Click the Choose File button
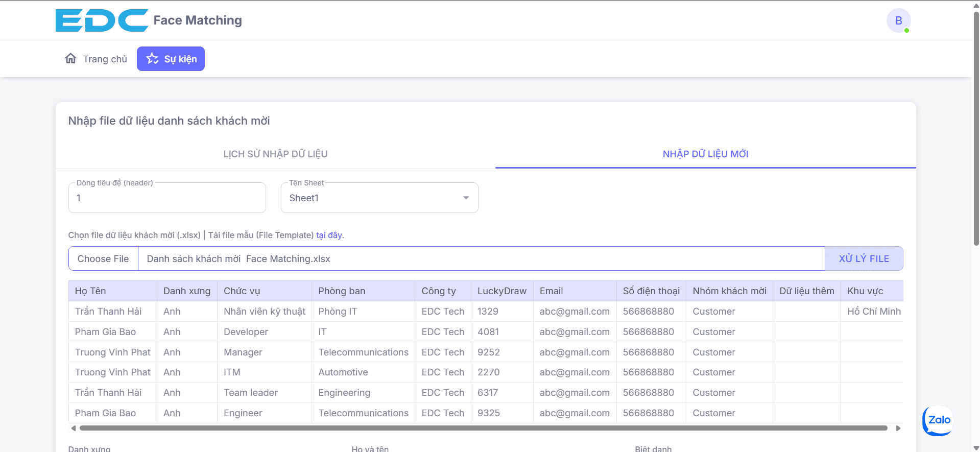Screen dimensions: 980x452 pyautogui.click(x=103, y=259)
